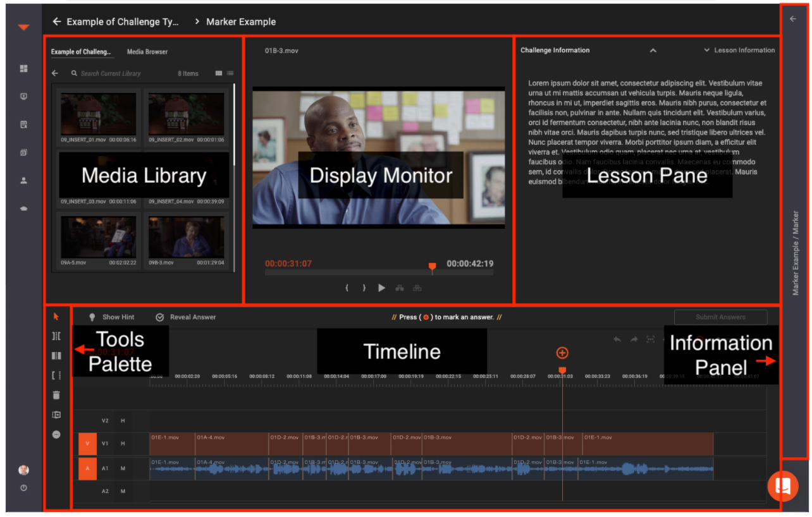The image size is (812, 517).
Task: Click the orange plus add marker icon
Action: [562, 353]
